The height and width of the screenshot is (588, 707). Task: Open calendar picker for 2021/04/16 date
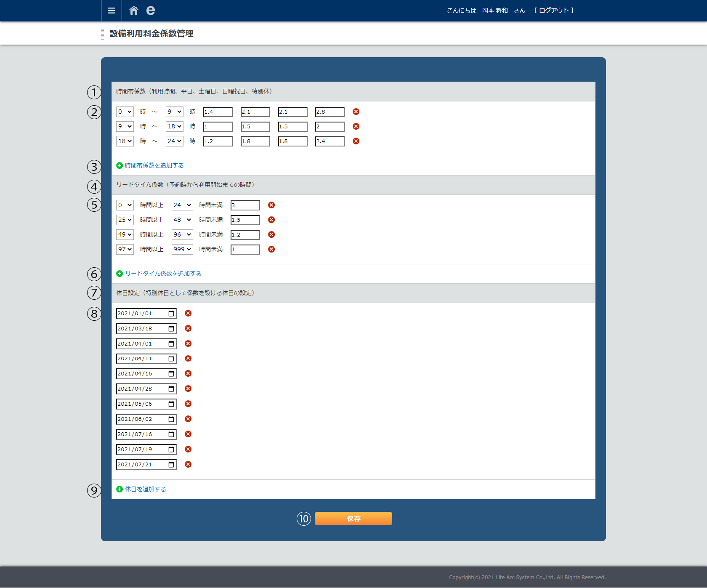tap(171, 374)
